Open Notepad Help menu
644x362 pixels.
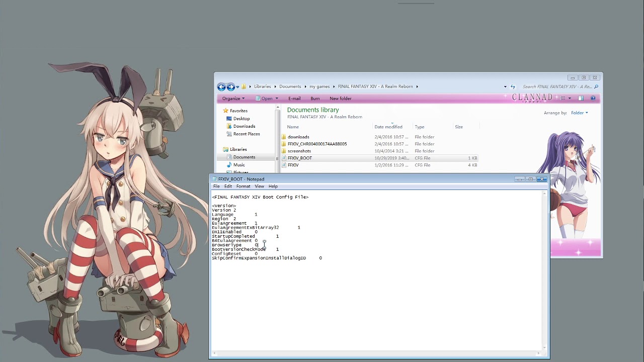pos(273,186)
